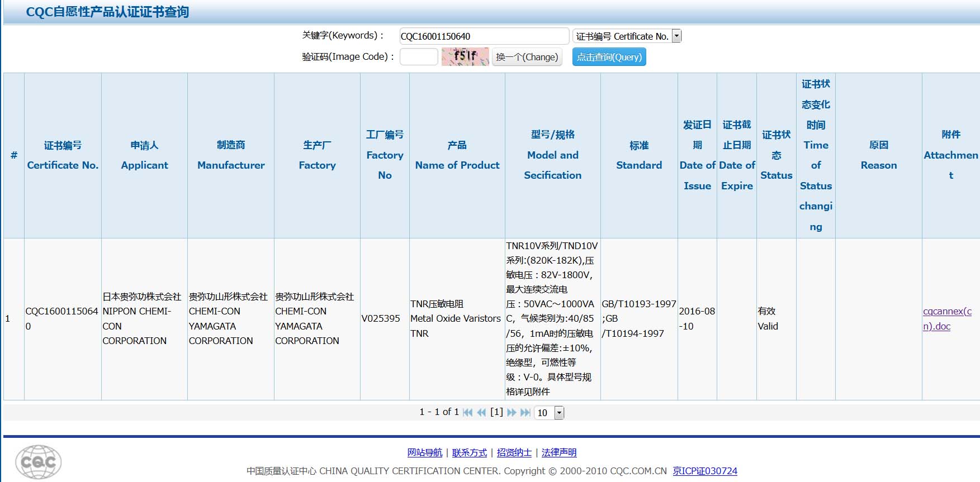The image size is (980, 482).
Task: Click the page title CQC自愿性产品认证证书查询
Action: coord(107,12)
